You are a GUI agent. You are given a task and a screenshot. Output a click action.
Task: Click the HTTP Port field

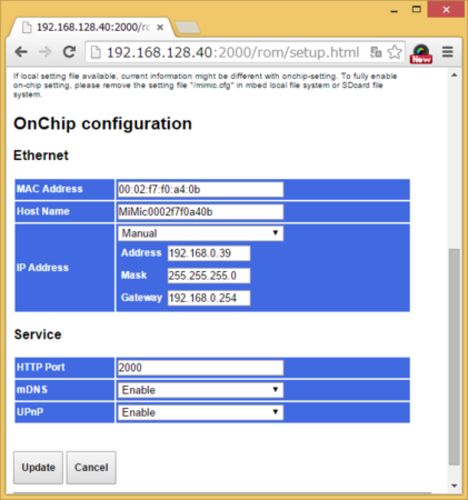tap(200, 367)
